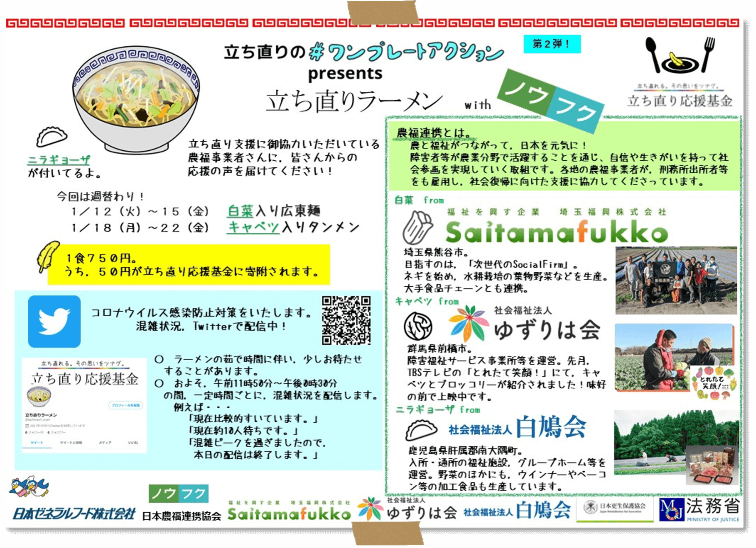The image size is (756, 548).
Task: Click the Saitamafukko field group photo
Action: (x=676, y=281)
